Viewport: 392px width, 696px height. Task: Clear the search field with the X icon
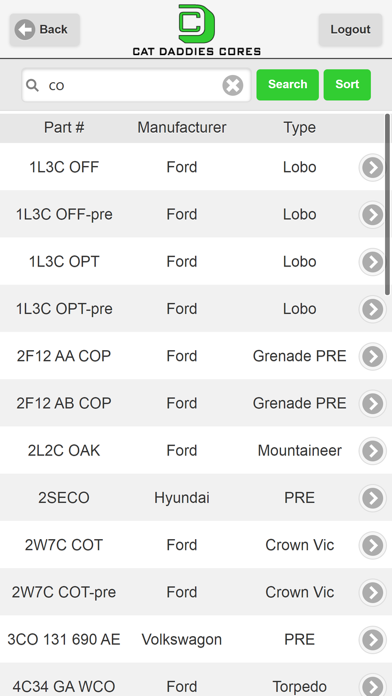click(x=233, y=85)
